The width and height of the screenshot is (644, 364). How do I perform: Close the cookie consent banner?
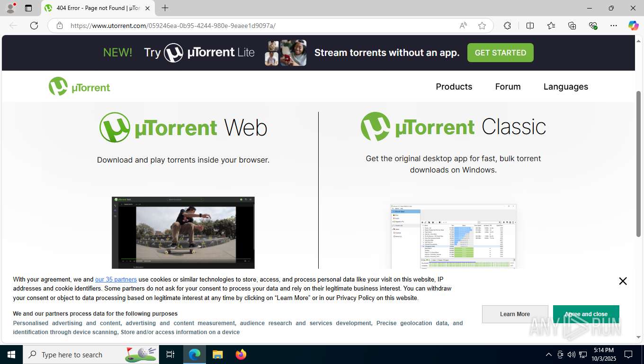pyautogui.click(x=623, y=281)
